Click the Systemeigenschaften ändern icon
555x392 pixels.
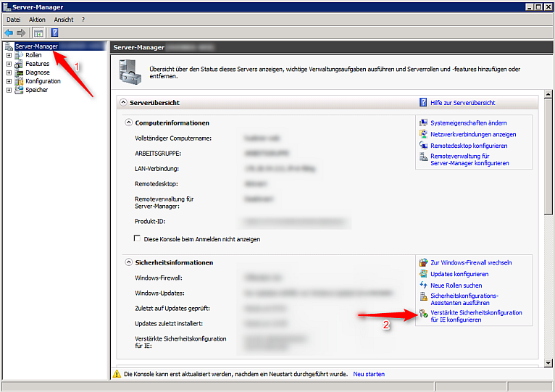coord(423,123)
